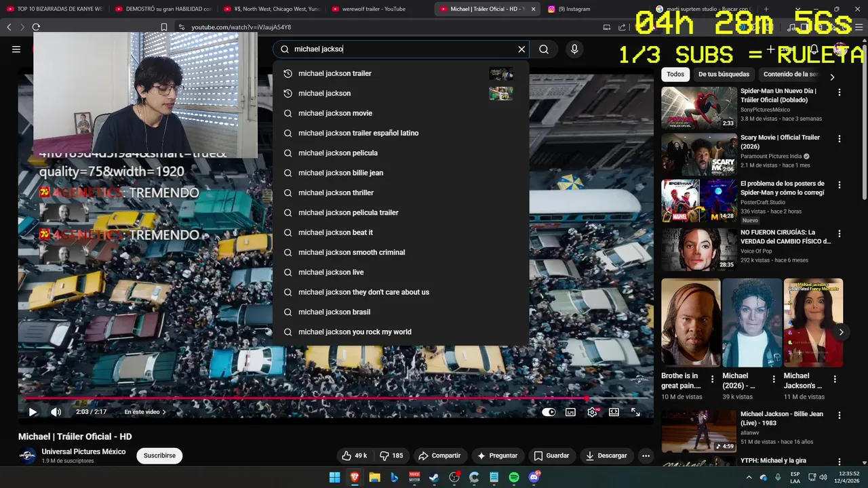
Task: Click the search magnifier button
Action: point(544,49)
